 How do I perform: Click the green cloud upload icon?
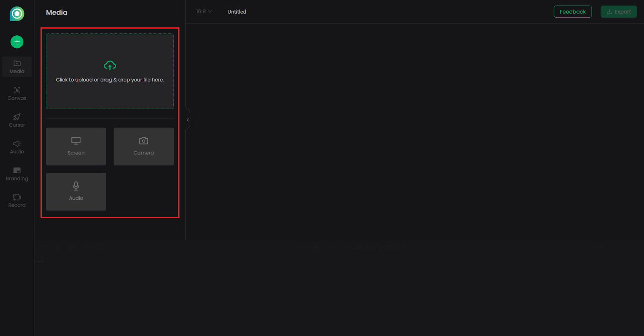coord(110,65)
